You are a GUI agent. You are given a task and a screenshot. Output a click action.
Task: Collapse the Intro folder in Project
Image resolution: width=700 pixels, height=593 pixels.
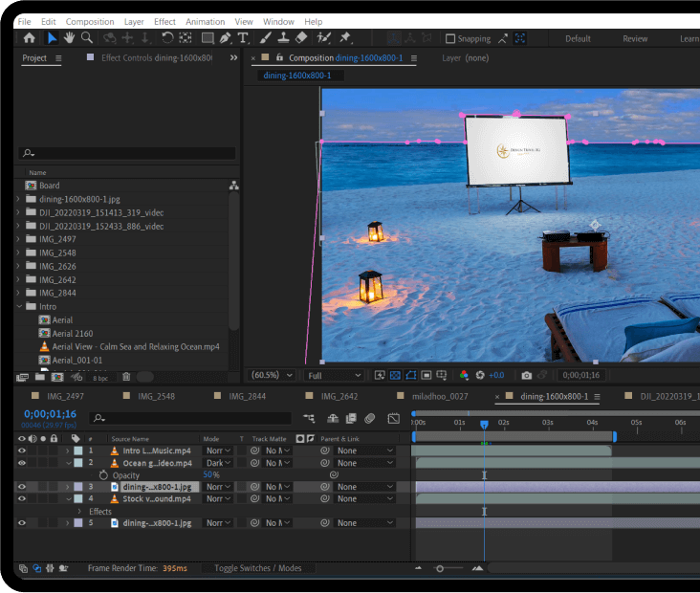coord(19,306)
